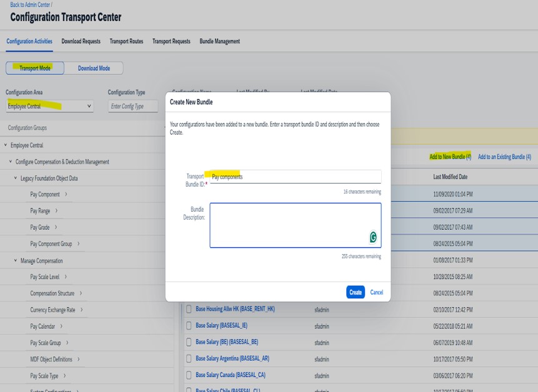Select Pay Grade in the tree
This screenshot has width=538, height=392.
[x=40, y=227]
